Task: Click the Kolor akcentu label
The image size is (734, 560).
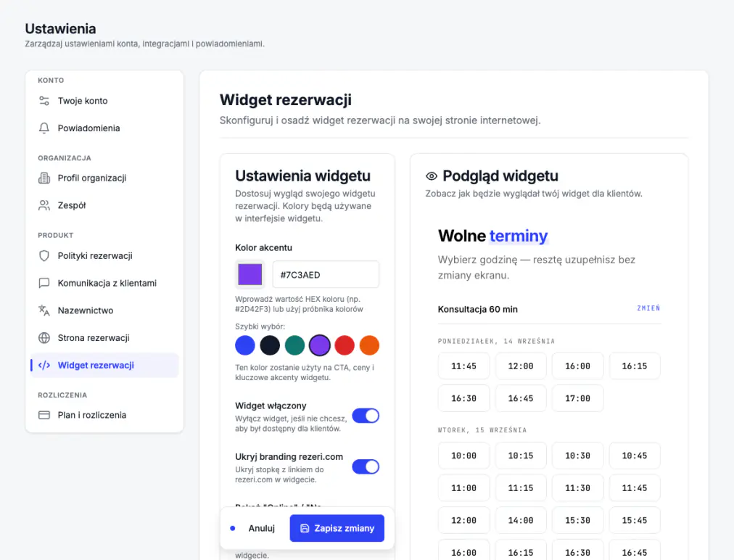Action: 263,247
